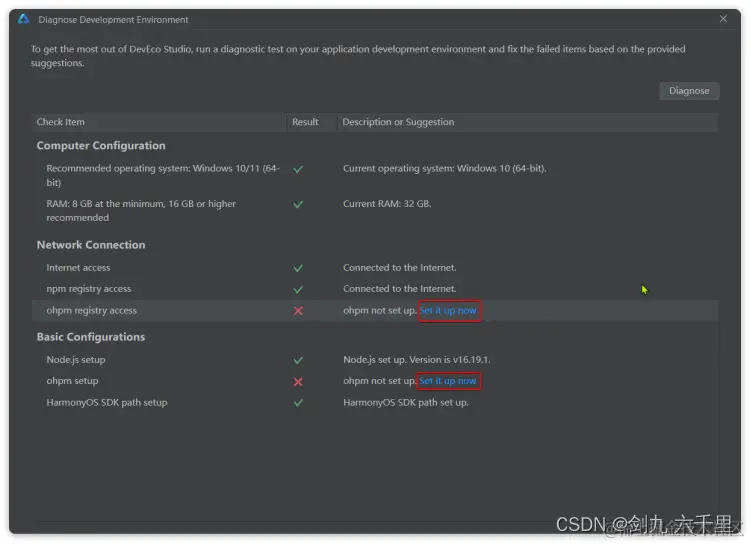
Task: Click green checkmark for npm registry access
Action: [x=298, y=289]
